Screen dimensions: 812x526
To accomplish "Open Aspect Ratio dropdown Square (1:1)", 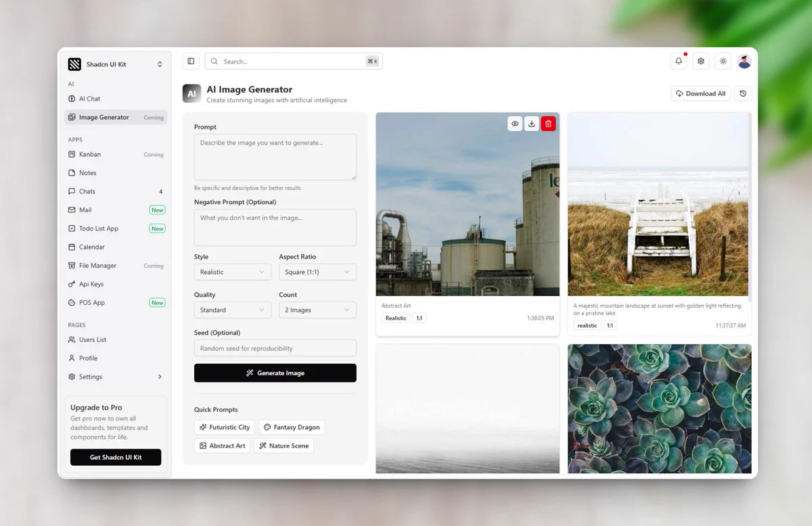I will coord(317,272).
